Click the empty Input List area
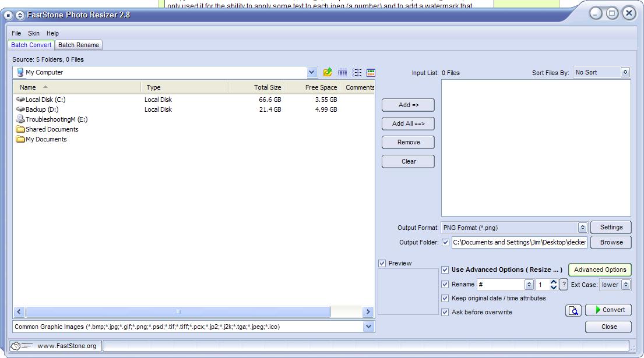 536,148
